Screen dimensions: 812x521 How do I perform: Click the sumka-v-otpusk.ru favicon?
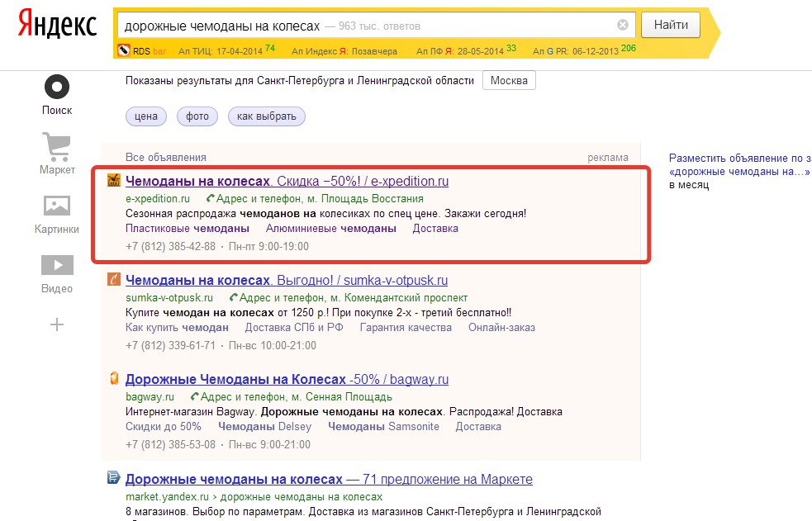114,279
